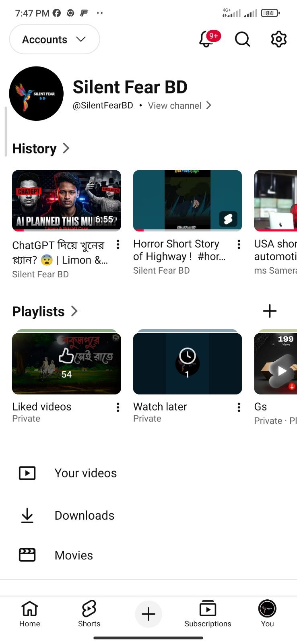Tap the page scrollbar handle
The height and width of the screenshot is (644, 297).
pos(6,132)
